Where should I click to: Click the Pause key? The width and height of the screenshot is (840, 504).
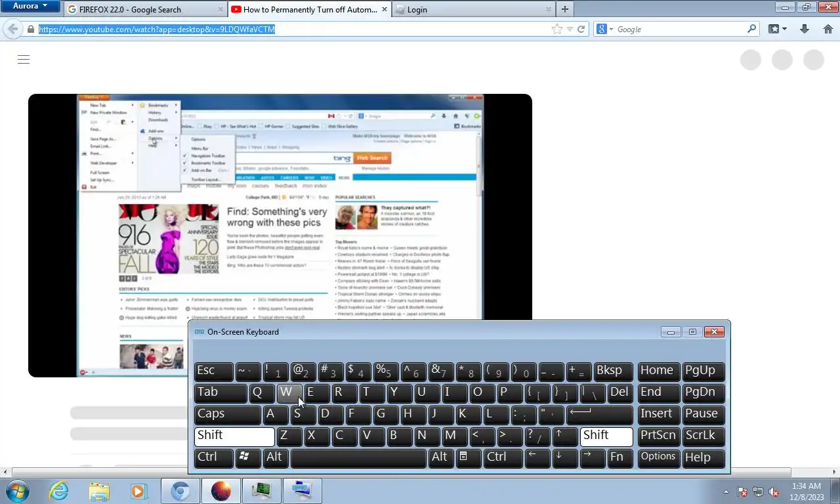(703, 415)
